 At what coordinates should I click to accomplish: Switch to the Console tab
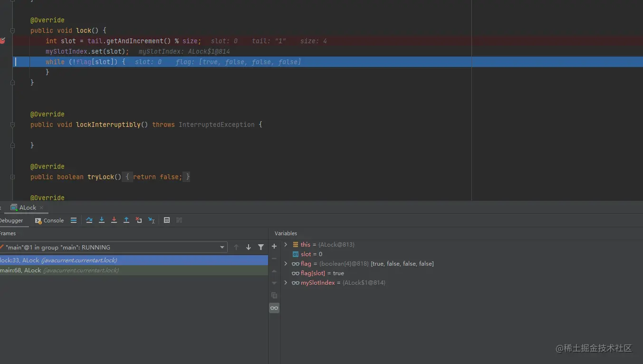[49, 220]
